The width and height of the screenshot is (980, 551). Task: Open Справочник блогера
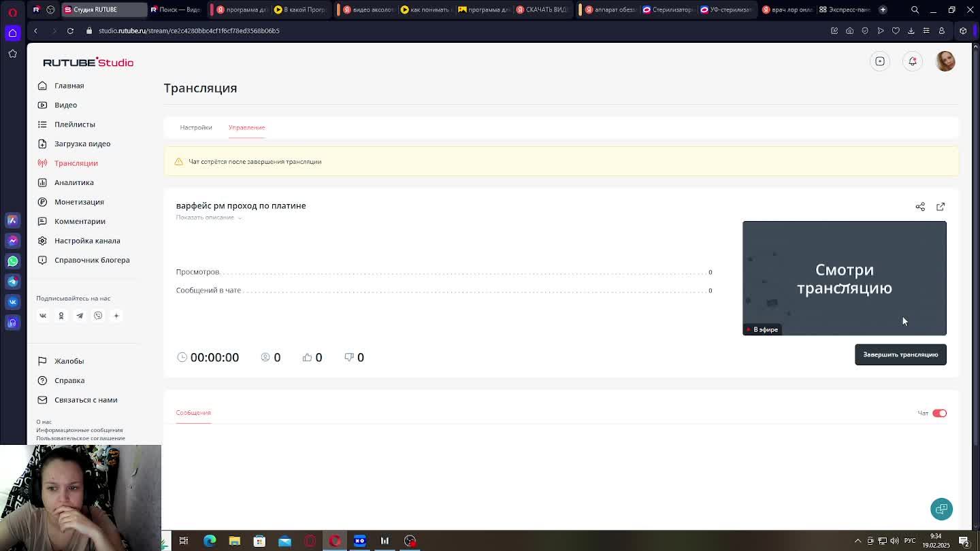click(92, 260)
